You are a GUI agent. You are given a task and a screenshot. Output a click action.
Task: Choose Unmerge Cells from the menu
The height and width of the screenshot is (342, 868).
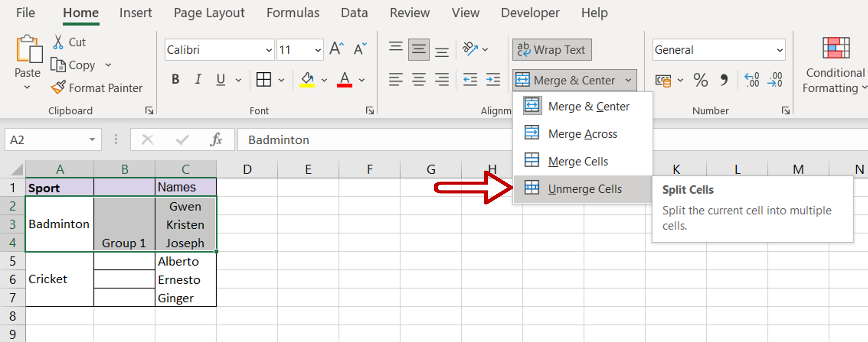(584, 189)
